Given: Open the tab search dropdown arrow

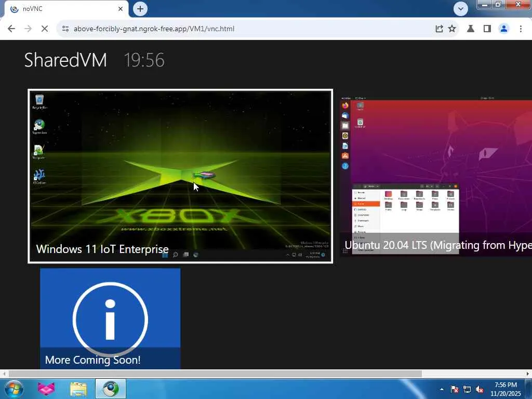Looking at the screenshot, I should coord(461,9).
